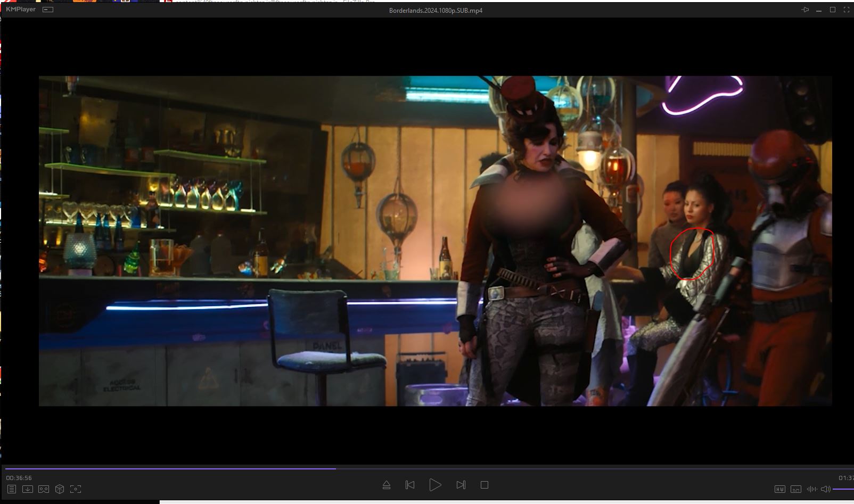The width and height of the screenshot is (854, 504).
Task: Mute the speaker volume icon
Action: pyautogui.click(x=825, y=489)
